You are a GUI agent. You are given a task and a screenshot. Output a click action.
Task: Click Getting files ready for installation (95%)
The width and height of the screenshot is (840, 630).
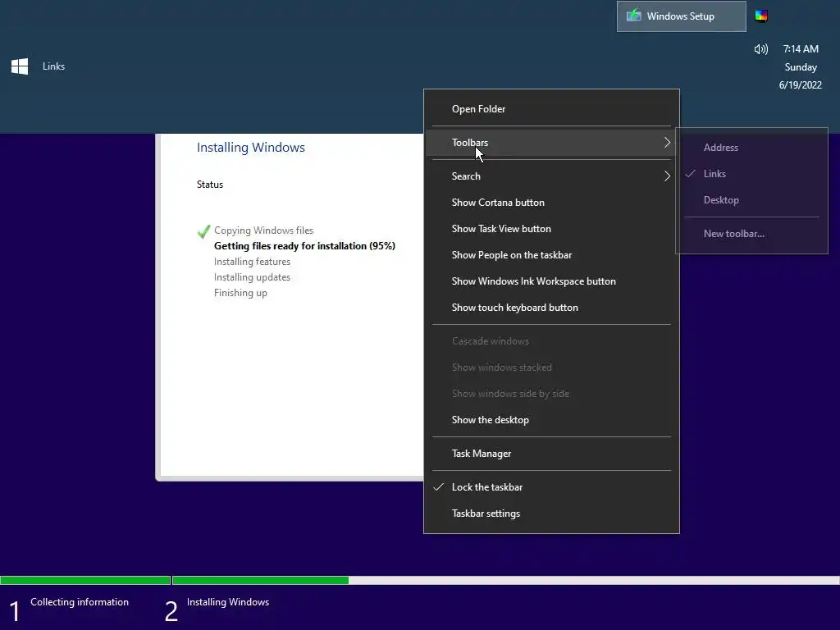tap(304, 246)
